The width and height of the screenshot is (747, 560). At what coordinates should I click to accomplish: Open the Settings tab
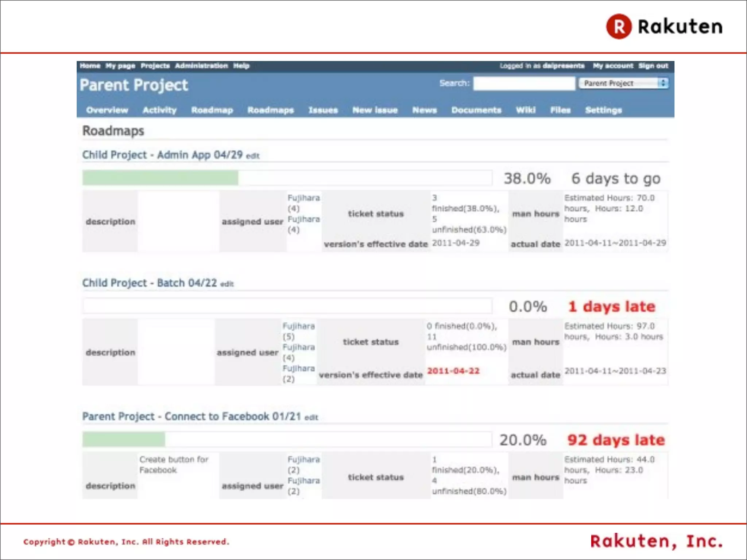603,110
